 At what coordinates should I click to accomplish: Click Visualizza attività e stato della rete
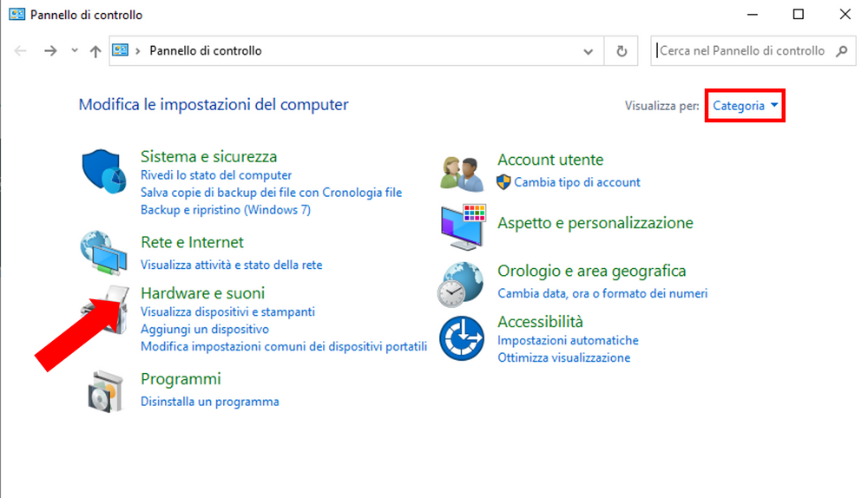[232, 265]
